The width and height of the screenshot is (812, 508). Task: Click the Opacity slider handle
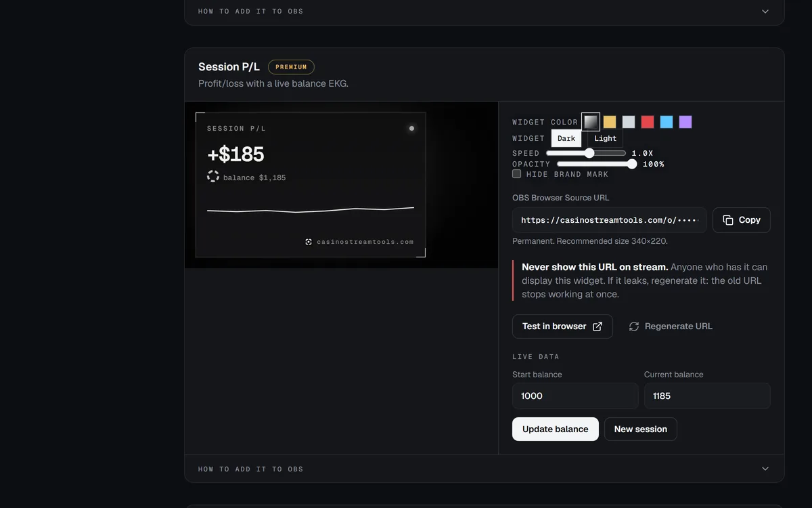click(x=632, y=164)
